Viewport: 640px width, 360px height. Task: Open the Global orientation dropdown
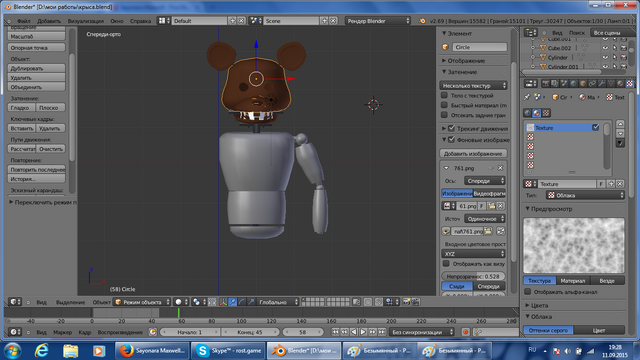[x=277, y=302]
